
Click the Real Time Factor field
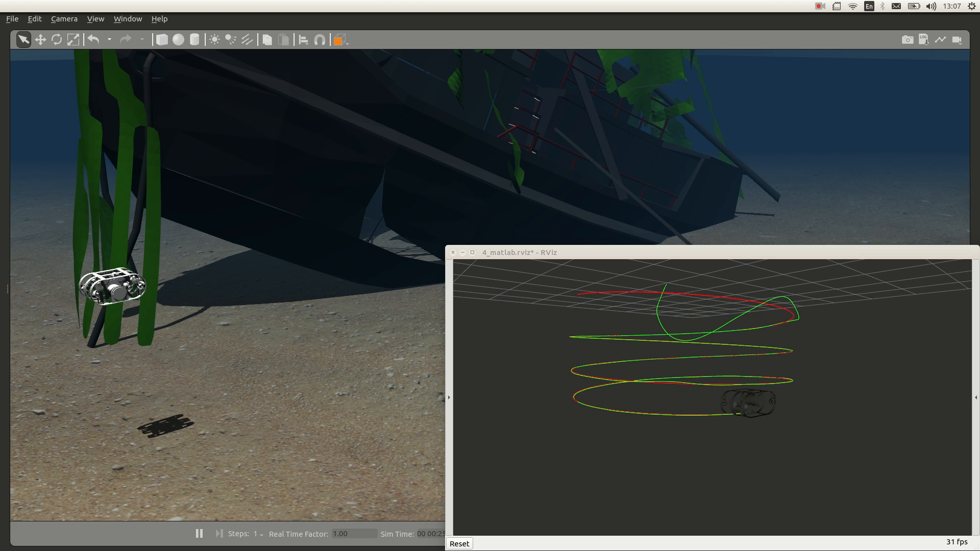click(x=354, y=534)
